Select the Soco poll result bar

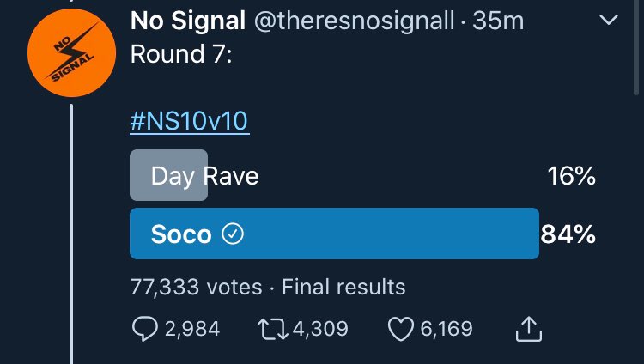coord(334,234)
